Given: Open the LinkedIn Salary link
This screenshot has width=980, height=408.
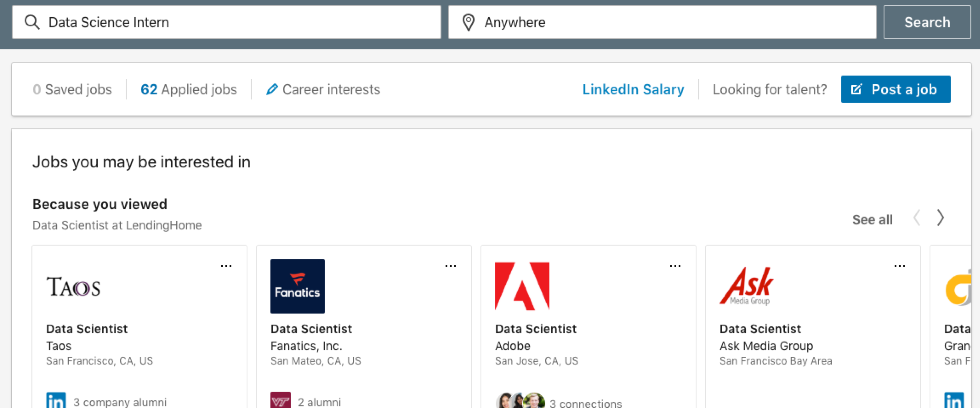Looking at the screenshot, I should point(633,90).
